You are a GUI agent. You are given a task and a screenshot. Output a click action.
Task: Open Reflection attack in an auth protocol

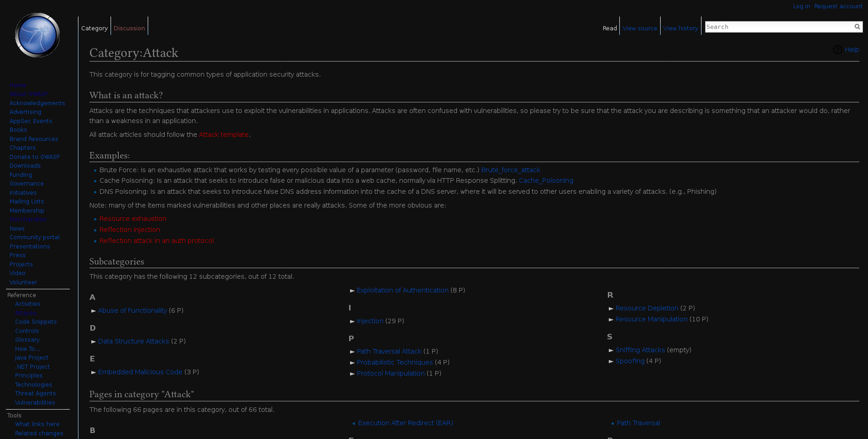click(156, 241)
